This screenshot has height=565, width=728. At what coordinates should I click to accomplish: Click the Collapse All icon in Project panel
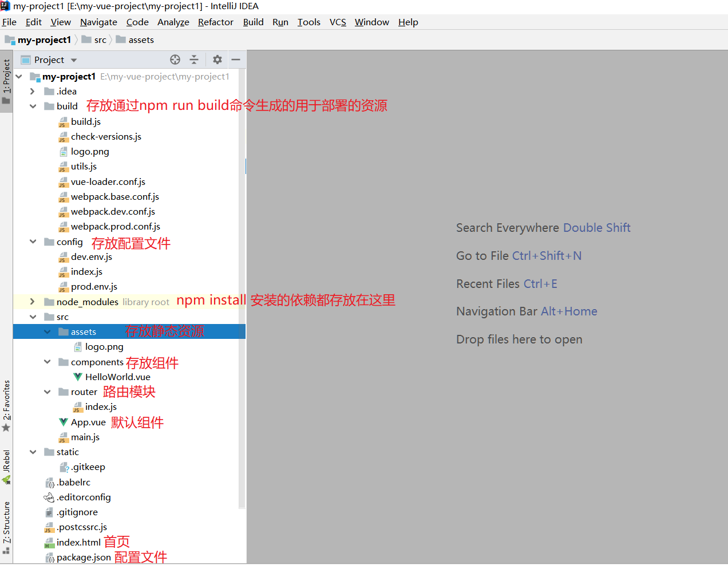(194, 60)
